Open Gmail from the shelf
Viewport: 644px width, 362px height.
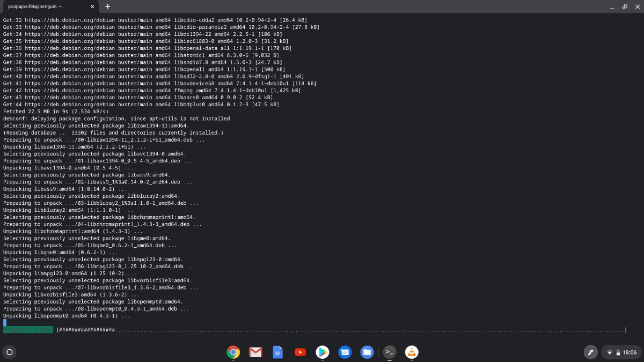click(x=255, y=352)
